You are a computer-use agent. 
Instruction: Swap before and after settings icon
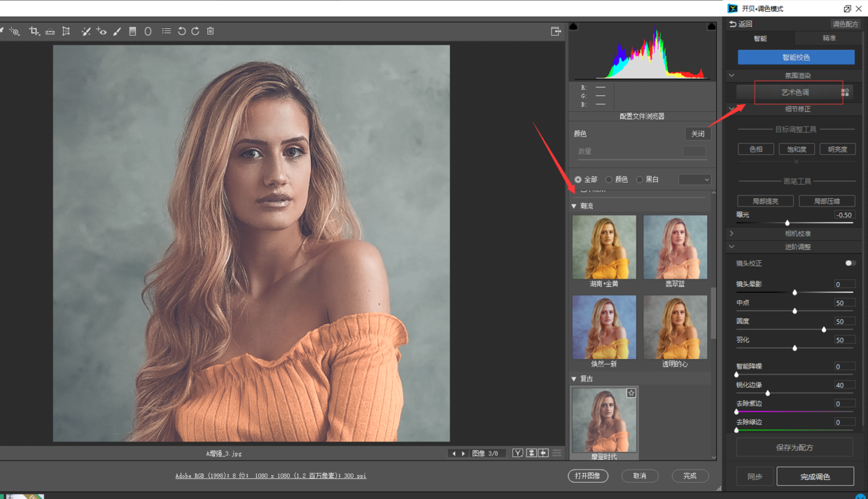(531, 454)
